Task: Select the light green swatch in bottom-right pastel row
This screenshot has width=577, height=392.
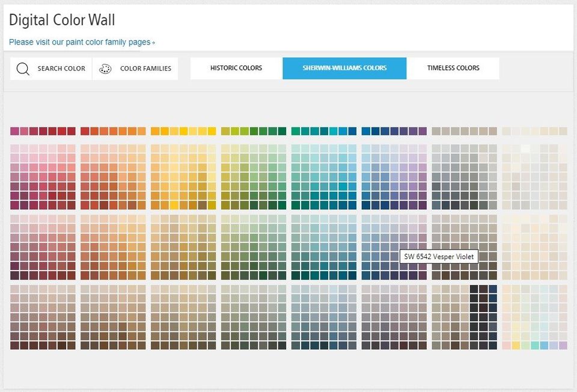Action: [x=525, y=345]
